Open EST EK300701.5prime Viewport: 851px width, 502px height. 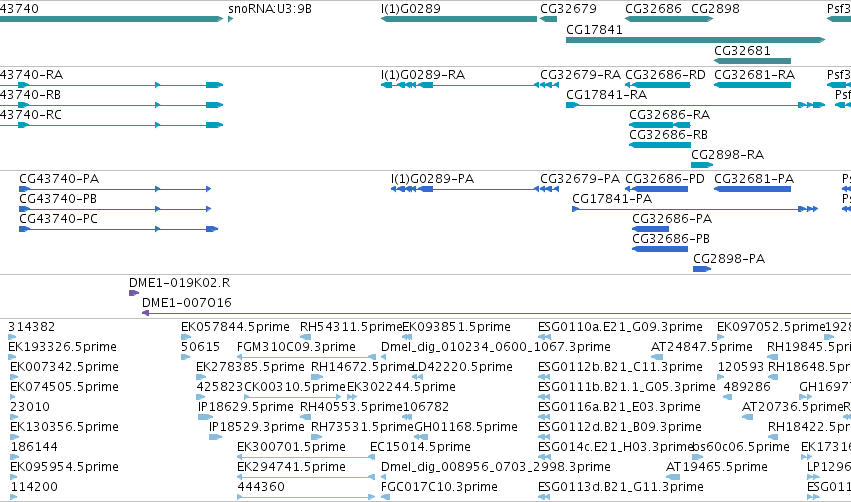[307, 457]
